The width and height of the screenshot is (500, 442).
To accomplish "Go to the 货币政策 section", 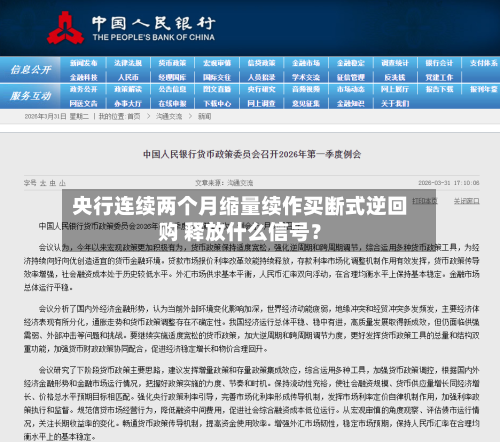I will pos(172,63).
